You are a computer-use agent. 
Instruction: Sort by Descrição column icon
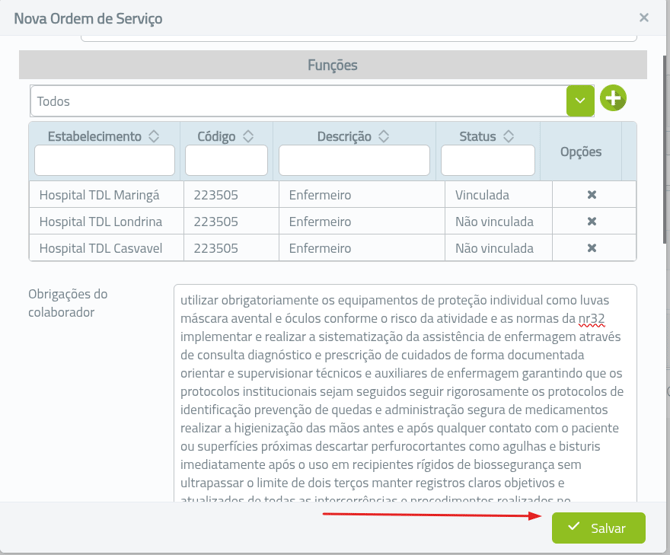[x=384, y=136]
